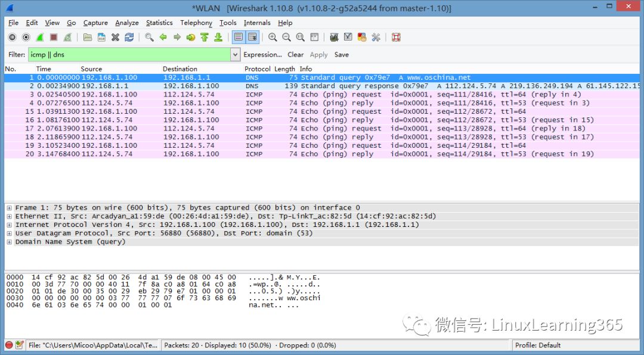Viewport: 644px width, 355px height.
Task: Open the capture interfaces list icon
Action: 13,38
